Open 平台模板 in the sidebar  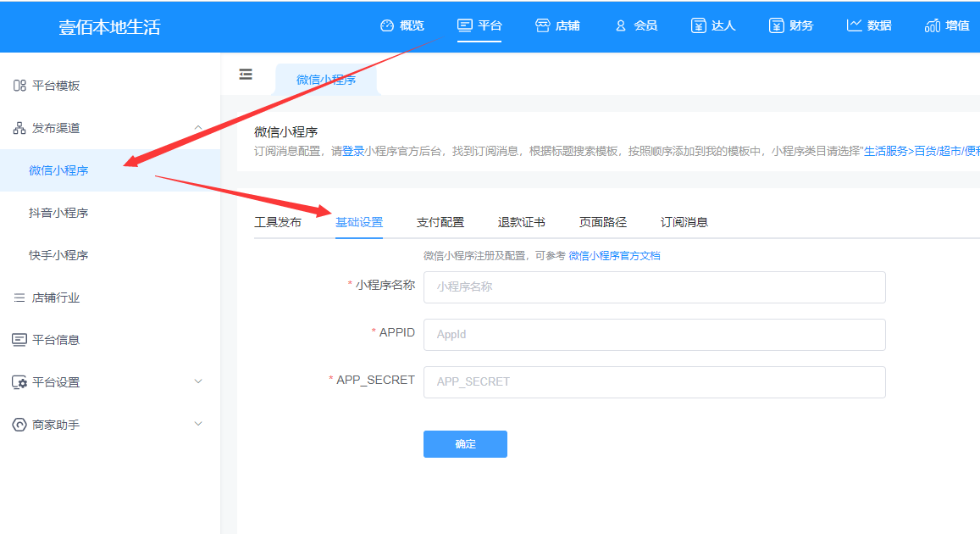[110, 86]
